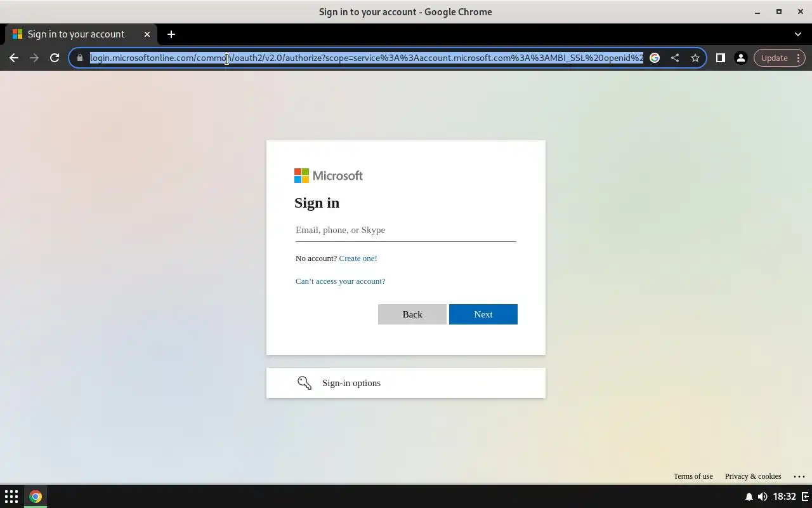The width and height of the screenshot is (812, 508).
Task: Click the Microsoft logo
Action: pos(329,175)
